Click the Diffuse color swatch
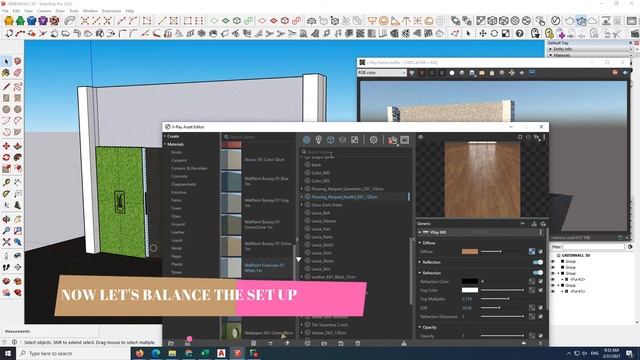640x360 pixels. pyautogui.click(x=470, y=251)
